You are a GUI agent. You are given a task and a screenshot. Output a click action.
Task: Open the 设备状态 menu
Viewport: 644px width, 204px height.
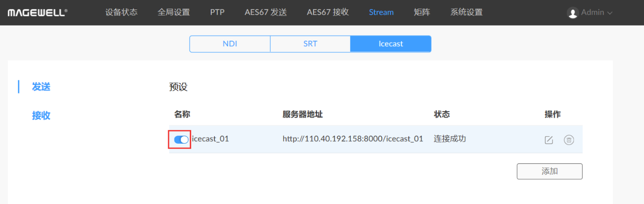pyautogui.click(x=121, y=13)
